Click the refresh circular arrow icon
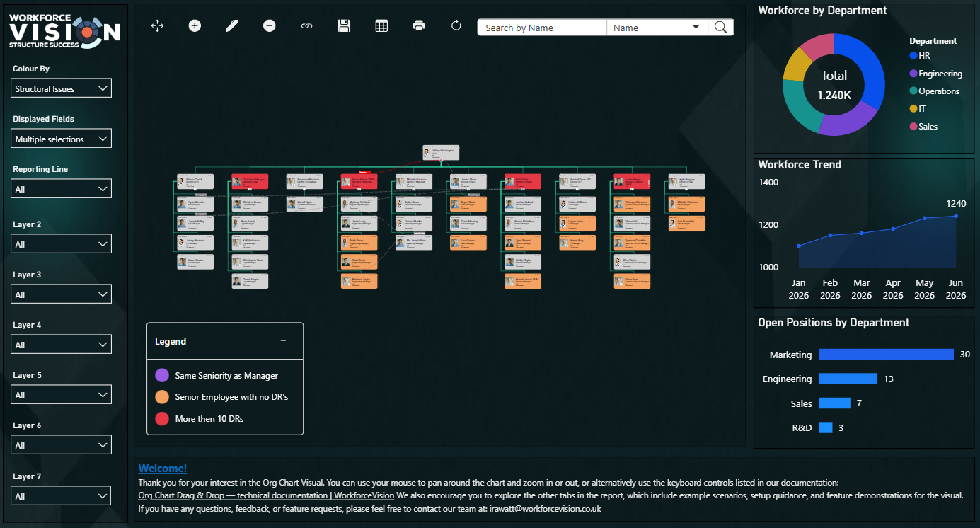980x528 pixels. pos(456,25)
